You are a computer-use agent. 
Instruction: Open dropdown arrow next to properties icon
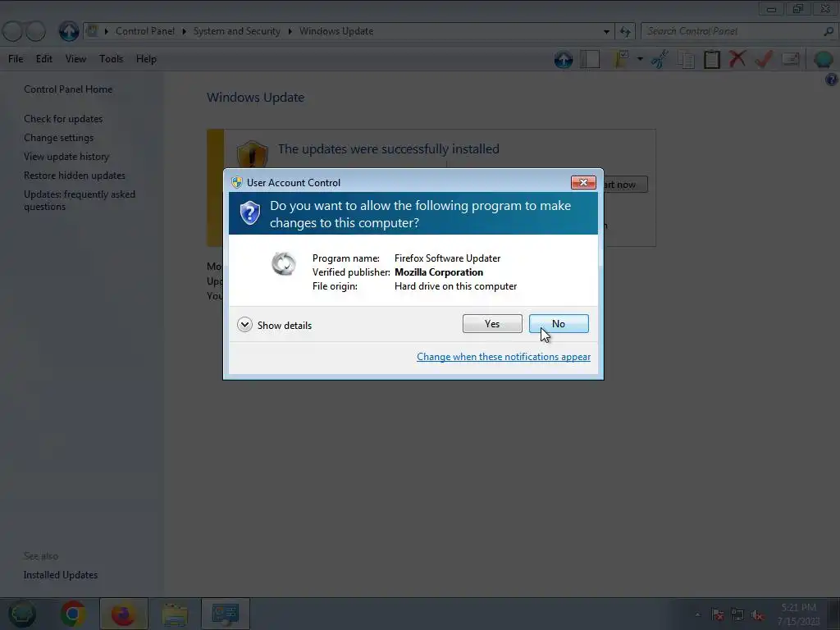[640, 59]
